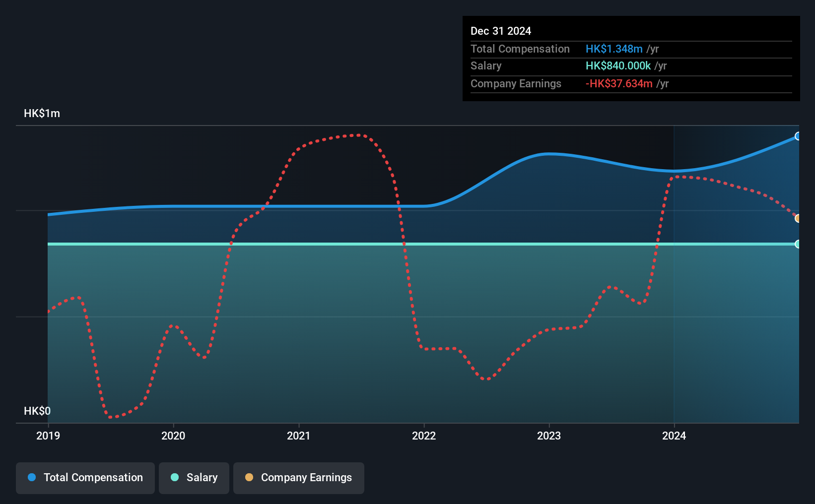Click the HK$1m y-axis label

pyautogui.click(x=42, y=113)
